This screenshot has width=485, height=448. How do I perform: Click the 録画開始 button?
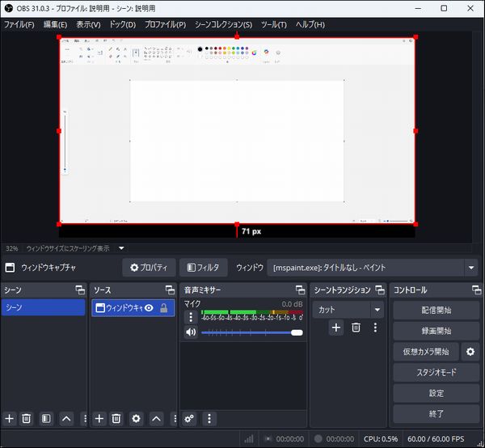click(x=436, y=331)
